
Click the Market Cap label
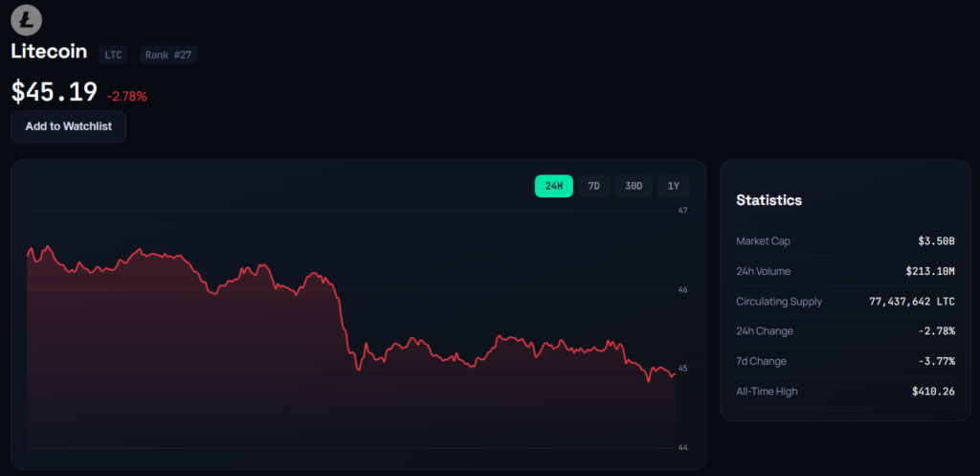[x=763, y=240]
